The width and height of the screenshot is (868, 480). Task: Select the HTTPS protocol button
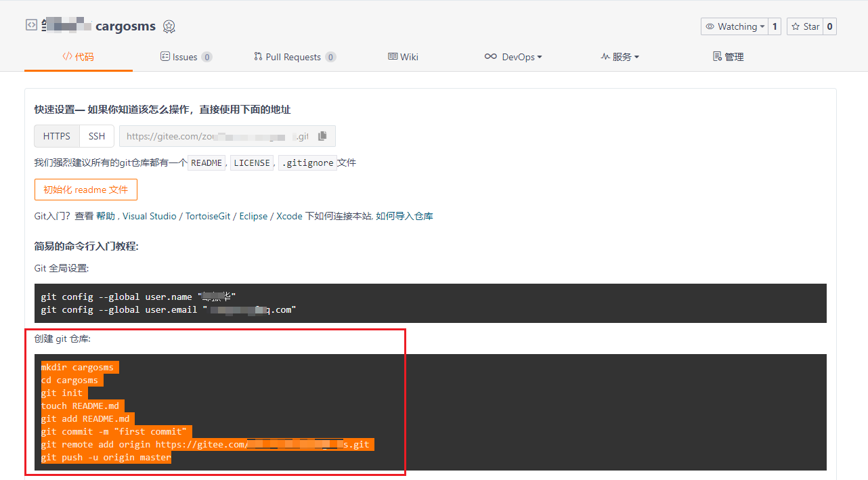click(57, 136)
